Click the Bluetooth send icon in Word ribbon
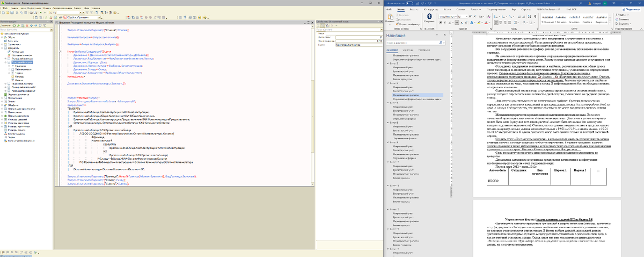Image resolution: width=644 pixels, height=257 pixels. point(429,16)
